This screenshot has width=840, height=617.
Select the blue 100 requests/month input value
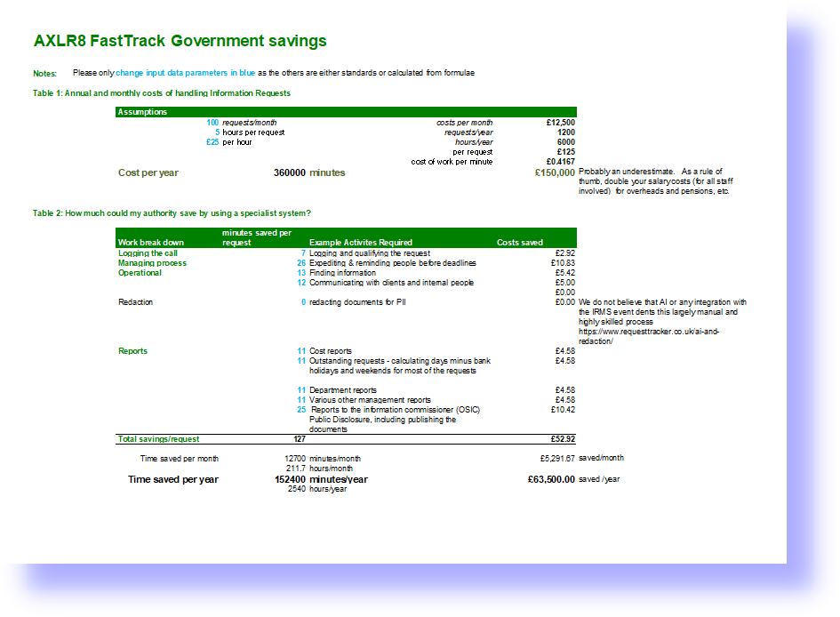point(212,123)
